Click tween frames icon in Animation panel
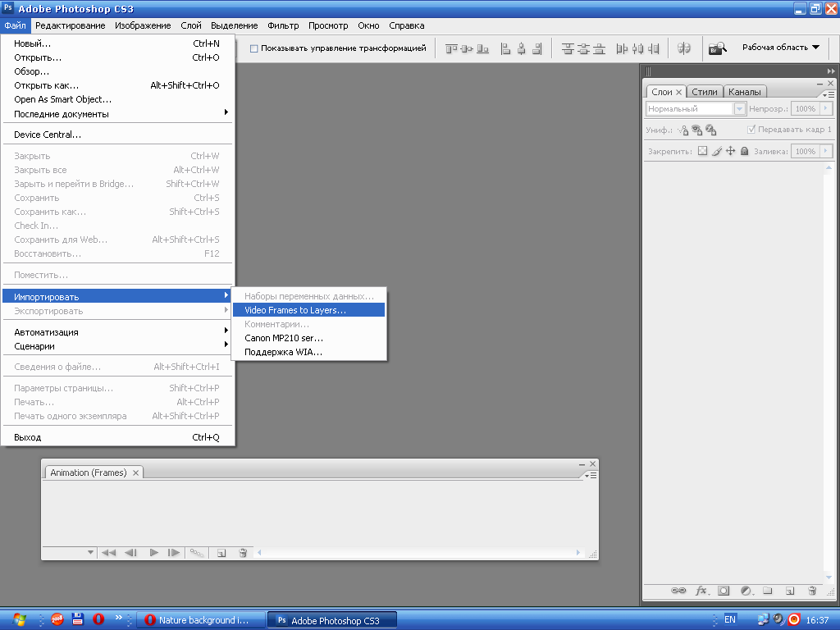 tap(197, 553)
